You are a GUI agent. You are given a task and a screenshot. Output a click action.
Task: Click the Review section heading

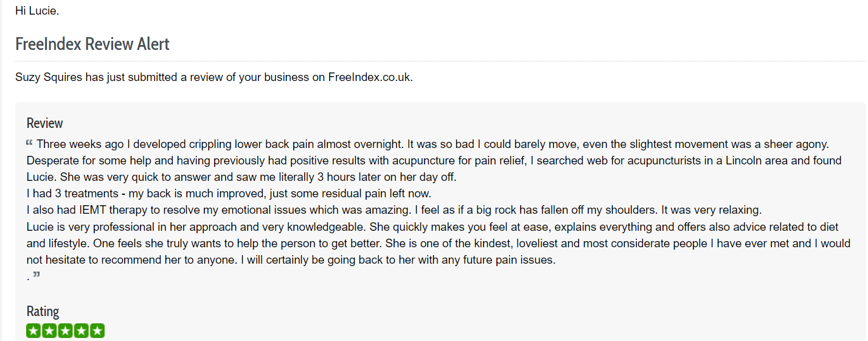[45, 123]
